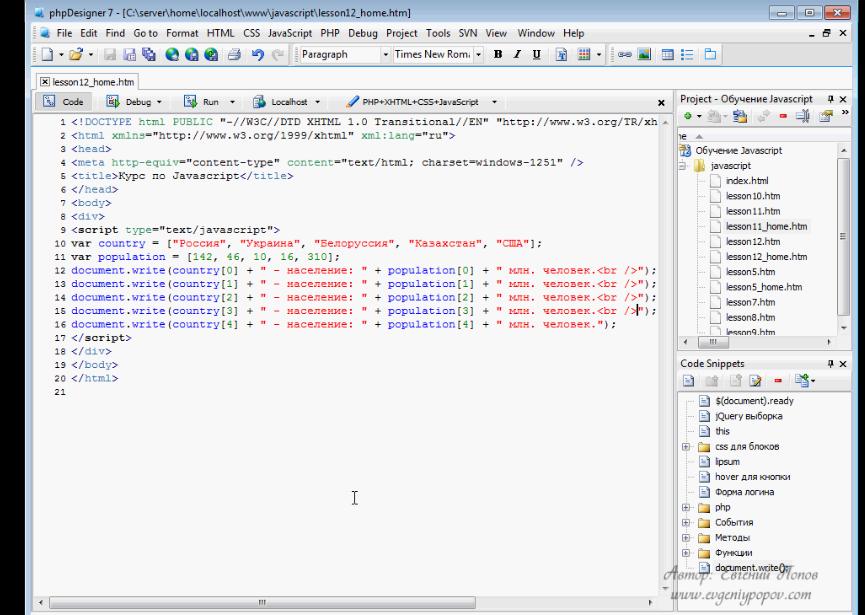865x615 pixels.
Task: Click the Project tree vertical scrollbar thumb
Action: [842, 236]
